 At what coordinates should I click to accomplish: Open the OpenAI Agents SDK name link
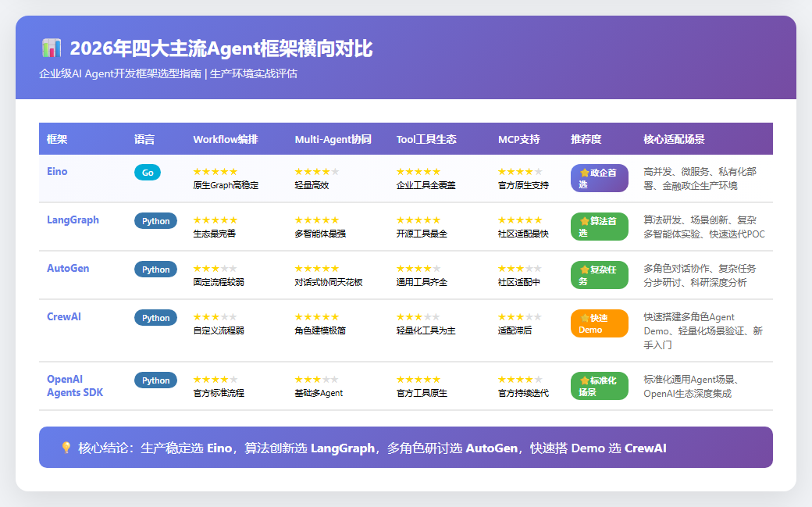click(75, 386)
